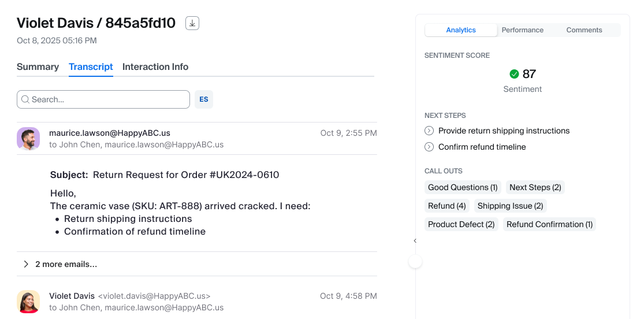Download the interaction using the download icon
This screenshot has height=319, width=644.
pyautogui.click(x=192, y=23)
